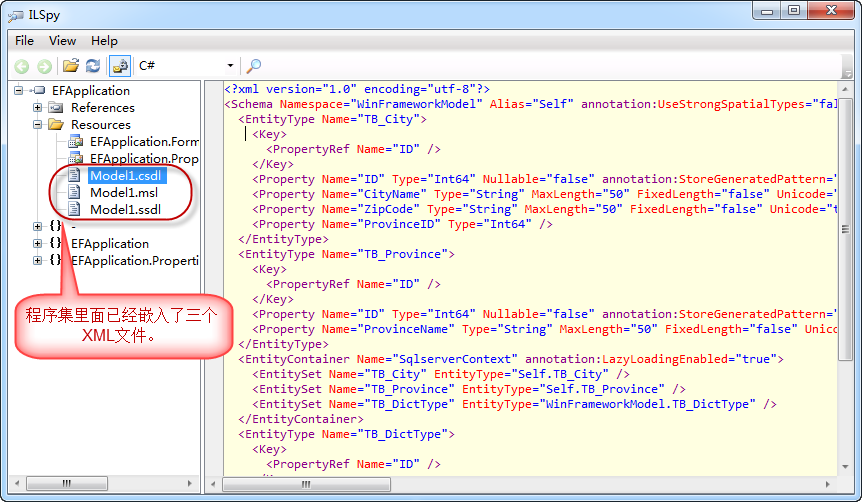Click the EFApplication namespace braces icon
This screenshot has height=502, width=862.
click(x=55, y=242)
